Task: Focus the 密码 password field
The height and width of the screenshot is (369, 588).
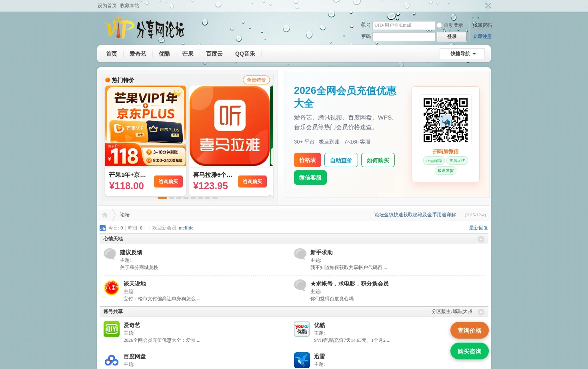Action: tap(404, 36)
